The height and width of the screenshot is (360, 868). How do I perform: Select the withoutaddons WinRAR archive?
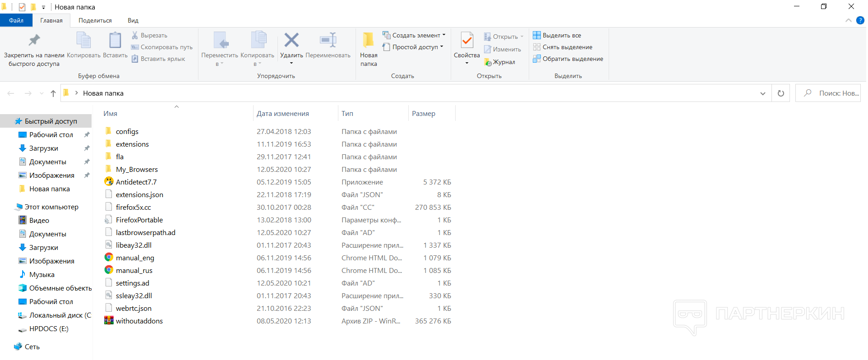(139, 321)
